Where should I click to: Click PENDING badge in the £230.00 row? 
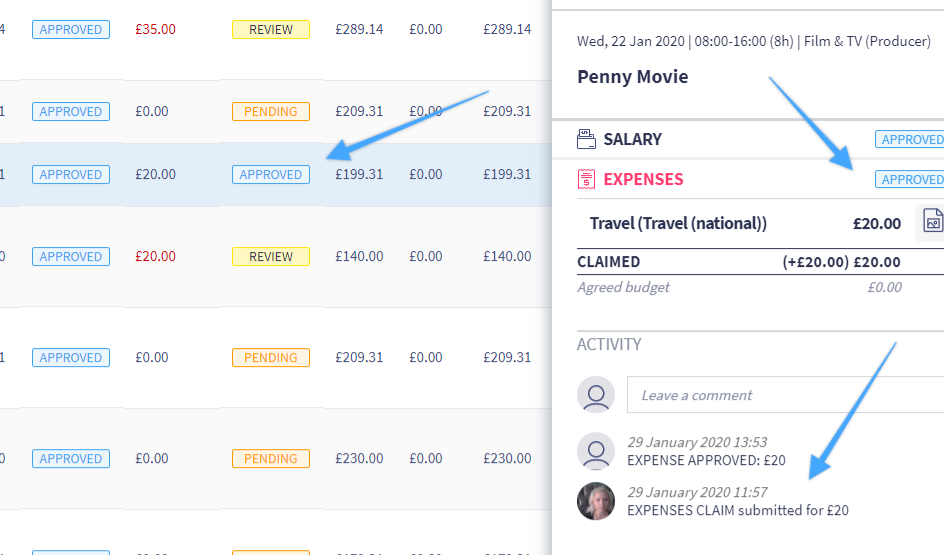coord(270,459)
